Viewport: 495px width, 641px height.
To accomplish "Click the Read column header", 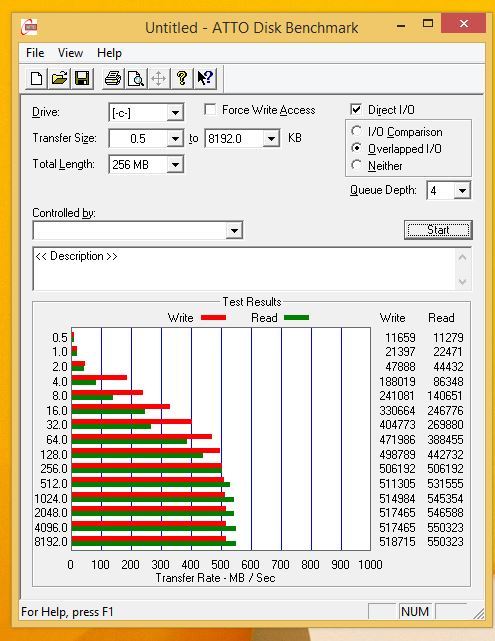I will tap(441, 318).
